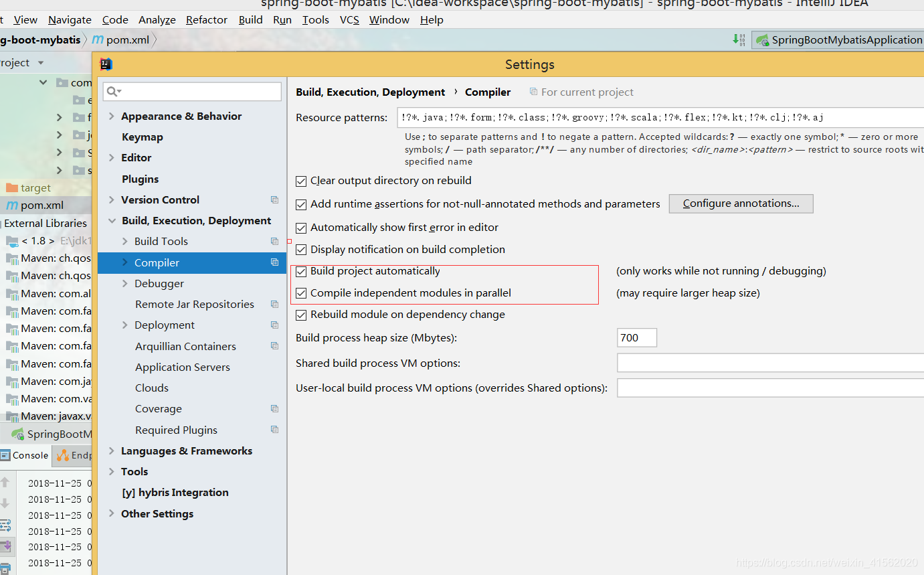924x575 pixels.
Task: Click the Spring Boot run configuration icon
Action: pos(762,40)
